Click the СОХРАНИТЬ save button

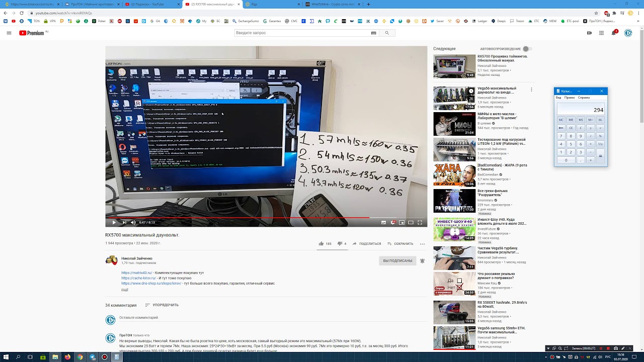[x=400, y=244]
